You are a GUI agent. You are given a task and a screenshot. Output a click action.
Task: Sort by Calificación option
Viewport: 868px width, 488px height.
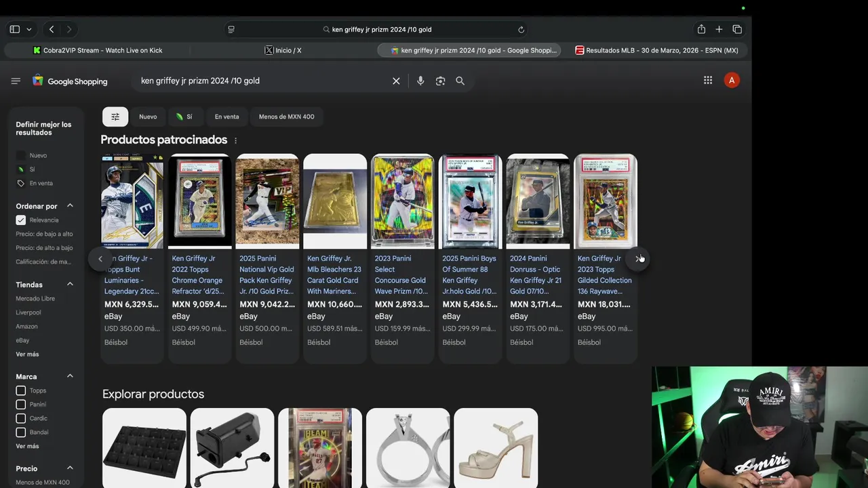[x=43, y=262]
